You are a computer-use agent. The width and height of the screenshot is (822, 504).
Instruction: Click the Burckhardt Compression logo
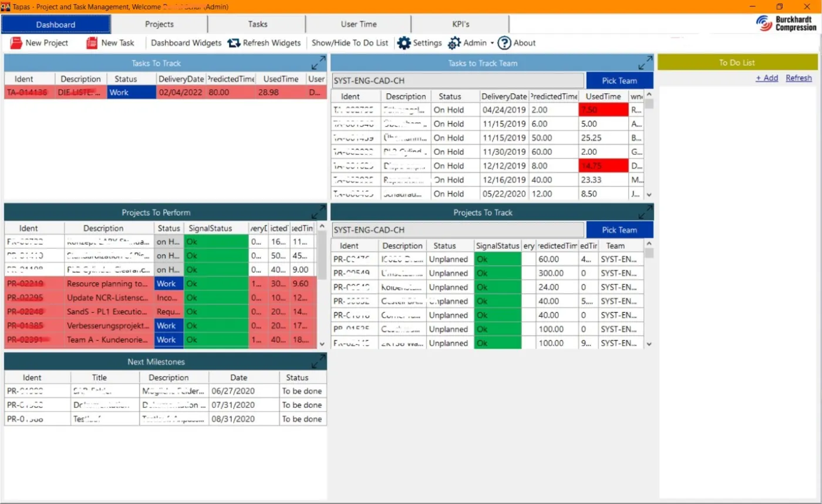click(786, 23)
